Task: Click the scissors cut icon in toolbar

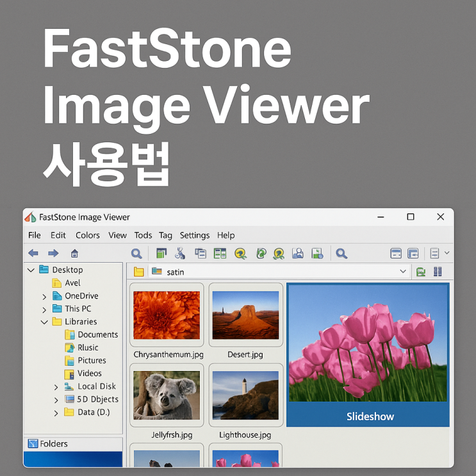Action: [x=180, y=254]
